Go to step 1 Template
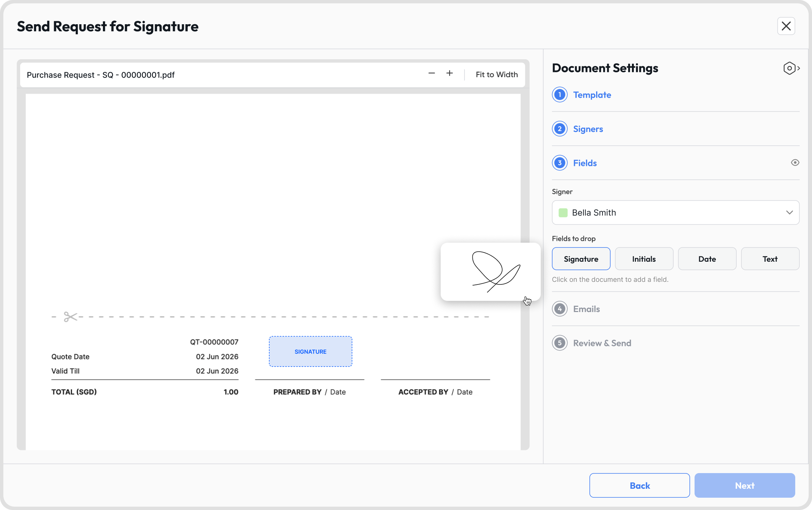Image resolution: width=812 pixels, height=510 pixels. click(592, 95)
